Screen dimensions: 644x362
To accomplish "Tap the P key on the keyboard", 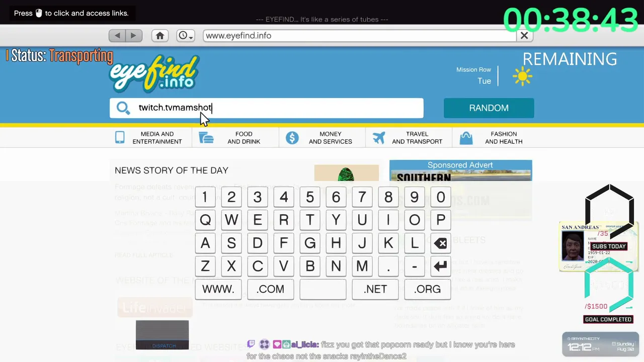I will click(x=440, y=220).
